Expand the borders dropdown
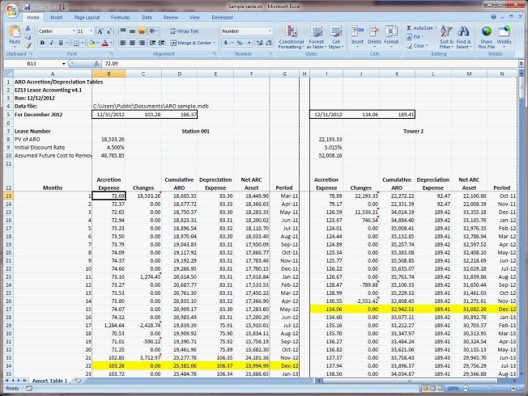Screen dimensions: 528x396 [83, 43]
